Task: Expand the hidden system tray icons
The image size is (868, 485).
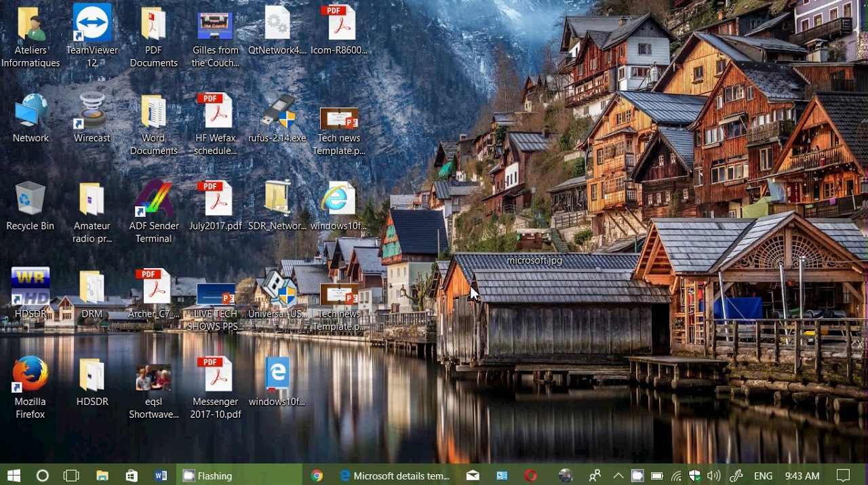Action: point(618,476)
